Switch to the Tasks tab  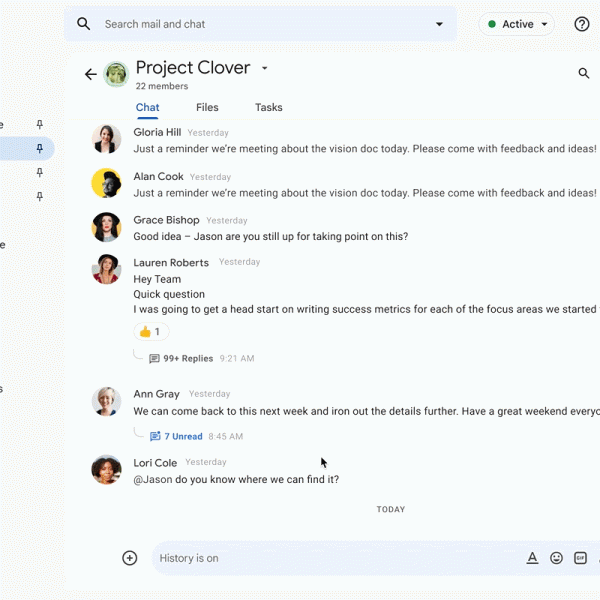point(268,107)
